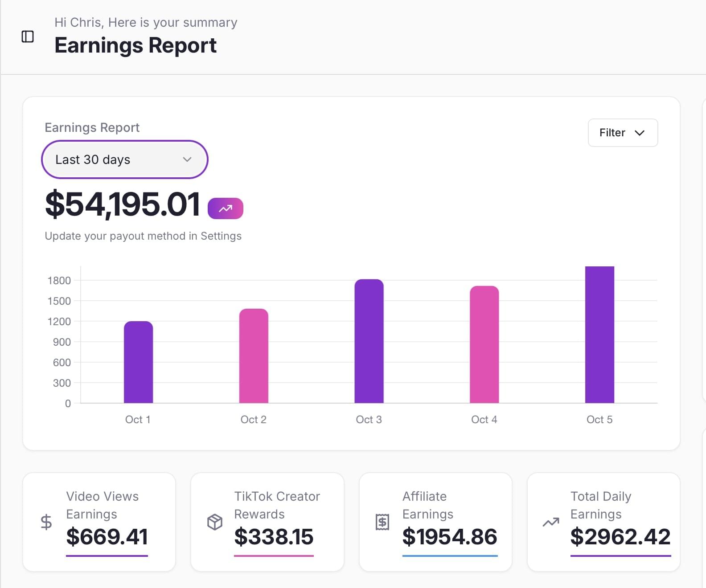Select the Oct 2 pink bar

[254, 356]
